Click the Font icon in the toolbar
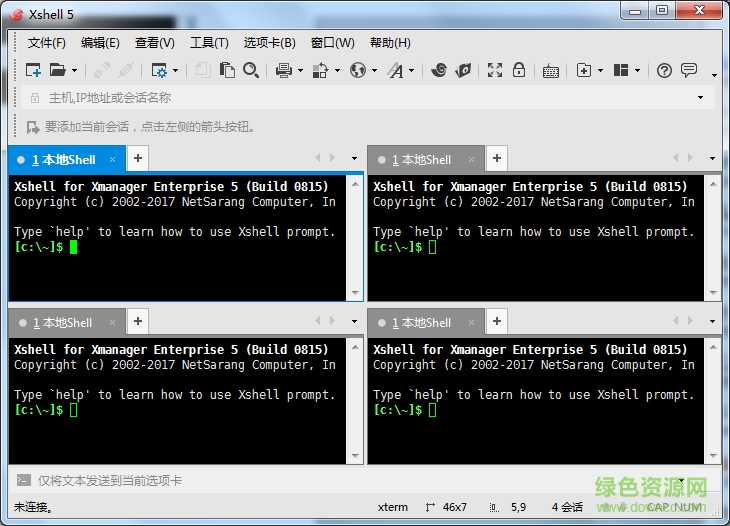Viewport: 730px width, 526px height. [x=396, y=70]
